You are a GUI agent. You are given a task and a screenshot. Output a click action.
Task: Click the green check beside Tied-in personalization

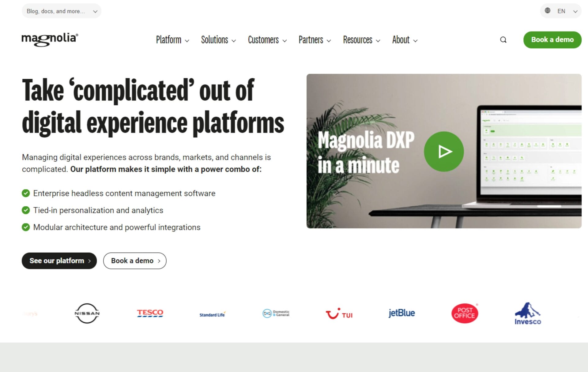click(x=26, y=210)
